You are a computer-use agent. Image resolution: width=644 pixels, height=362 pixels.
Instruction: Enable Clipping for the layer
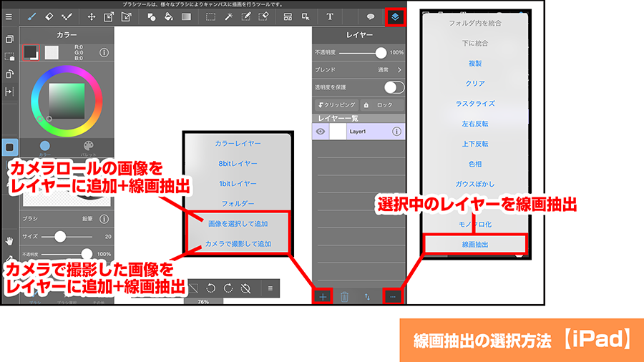click(x=337, y=105)
